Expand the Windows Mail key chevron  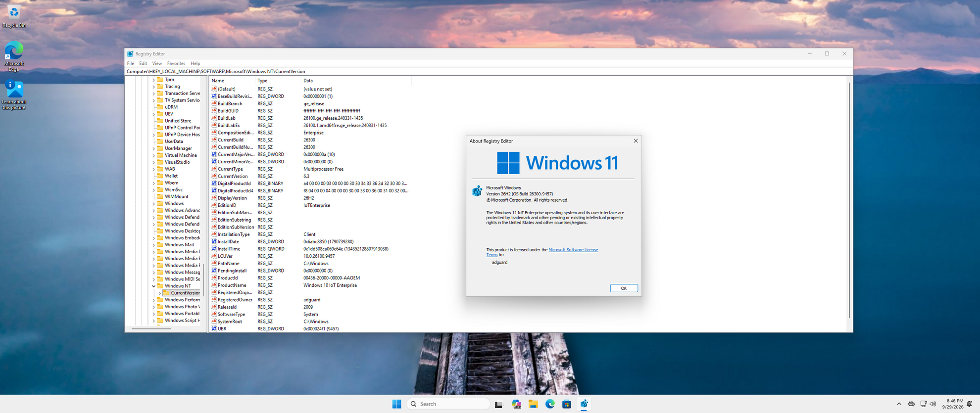tap(153, 245)
